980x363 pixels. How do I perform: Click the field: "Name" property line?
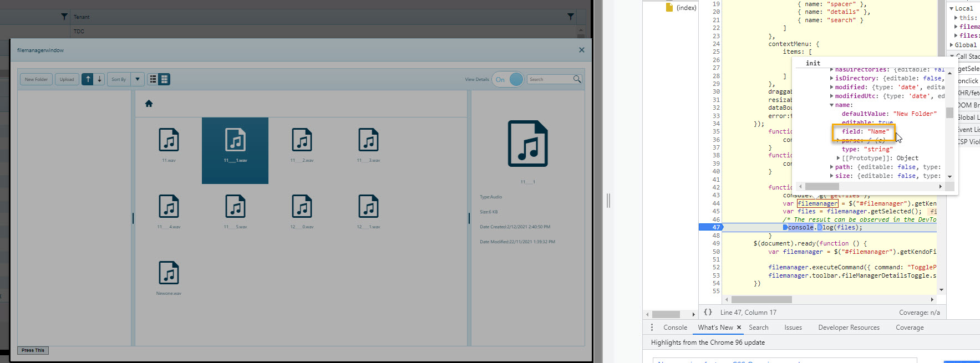[865, 131]
